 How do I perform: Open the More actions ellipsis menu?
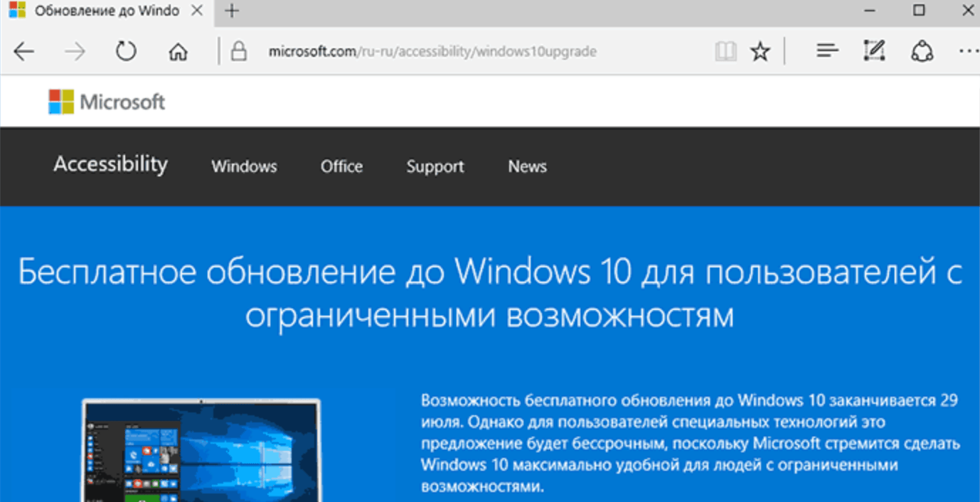(968, 51)
